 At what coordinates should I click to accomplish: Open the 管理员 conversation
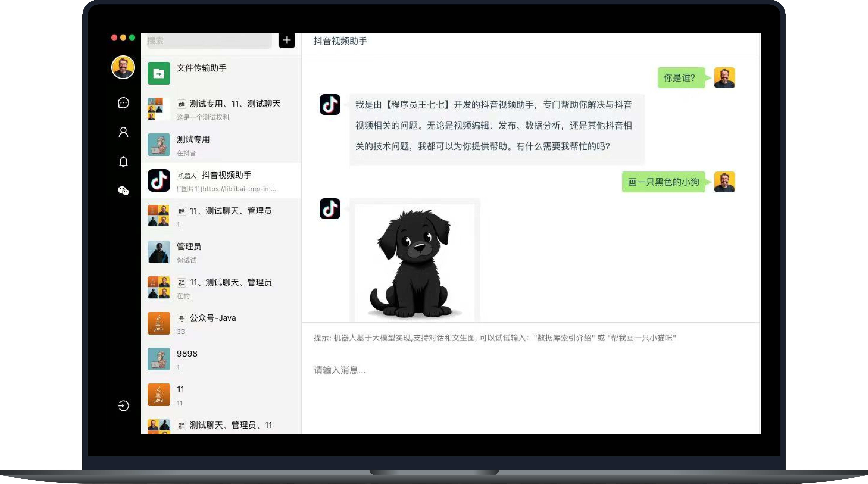tap(221, 252)
